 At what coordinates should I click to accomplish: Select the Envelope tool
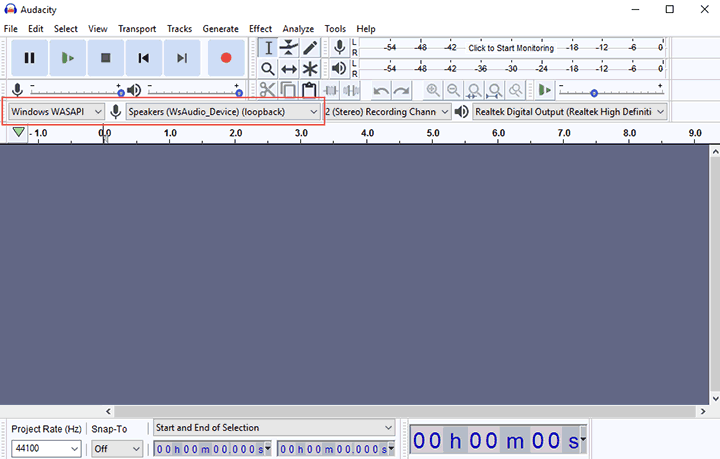289,47
